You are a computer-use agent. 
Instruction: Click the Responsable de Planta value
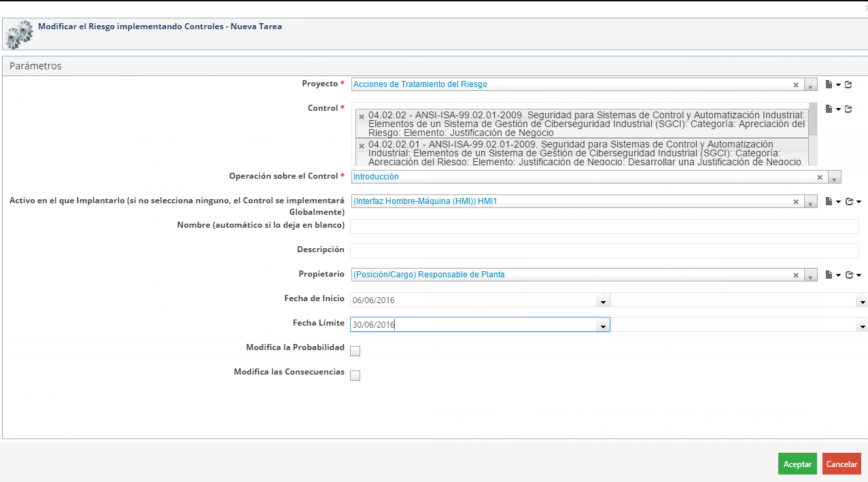tap(430, 275)
